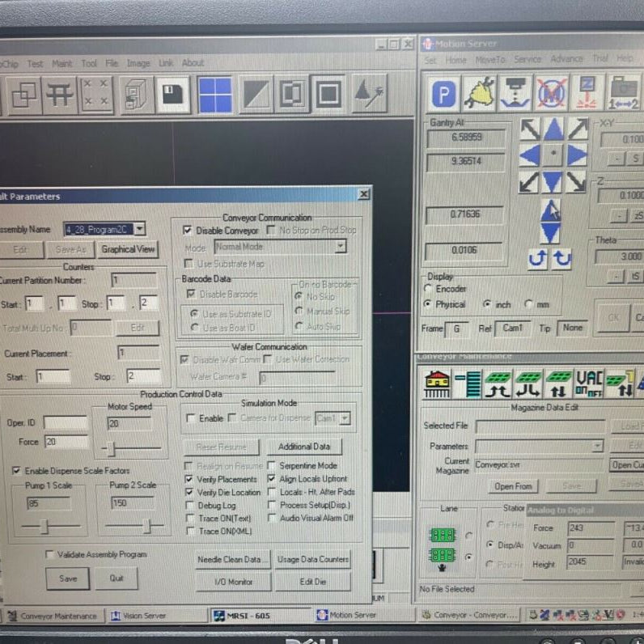This screenshot has width=644, height=644.
Task: Click the house home icon in Conveyor Maintenance
Action: [437, 384]
